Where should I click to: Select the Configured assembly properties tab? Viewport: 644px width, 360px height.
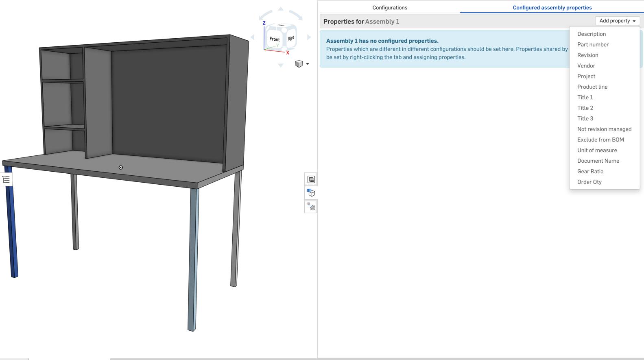point(552,8)
